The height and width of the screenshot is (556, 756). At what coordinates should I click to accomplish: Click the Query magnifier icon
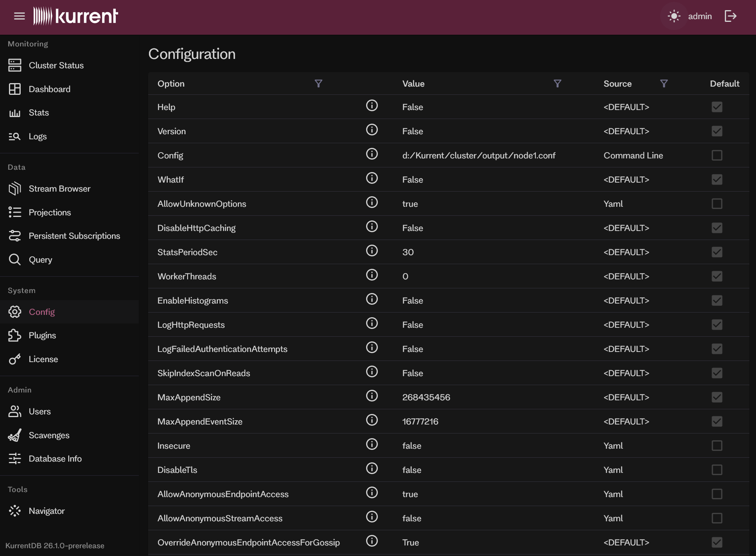click(x=15, y=259)
